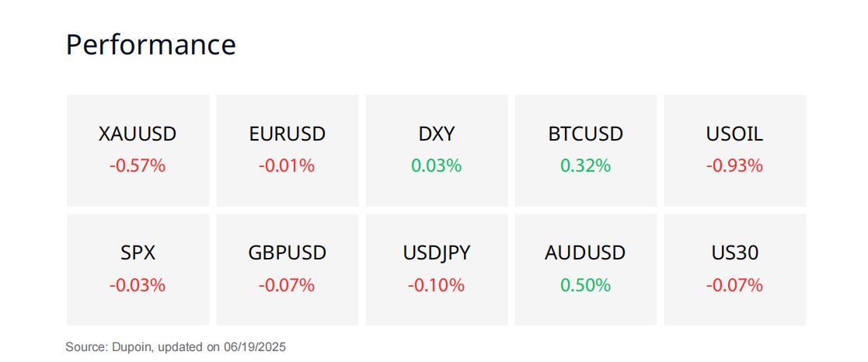Click the -0.03% SPX change value
This screenshot has width=868, height=362.
pyautogui.click(x=138, y=285)
